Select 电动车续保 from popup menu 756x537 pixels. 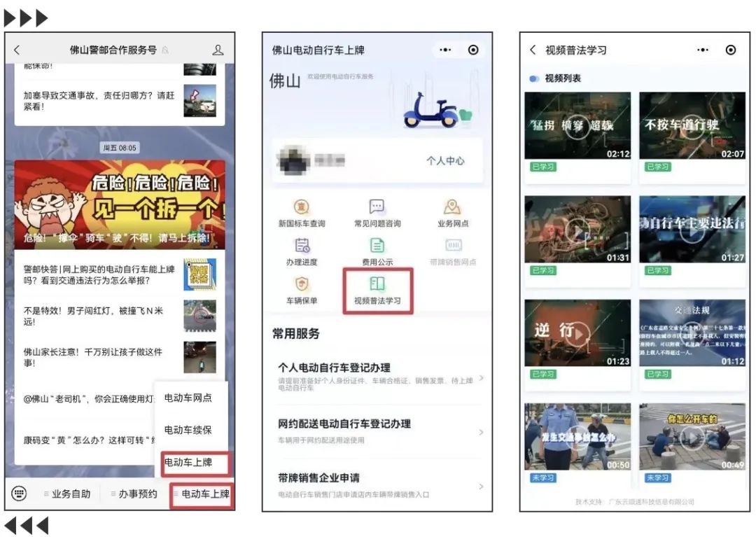[188, 430]
